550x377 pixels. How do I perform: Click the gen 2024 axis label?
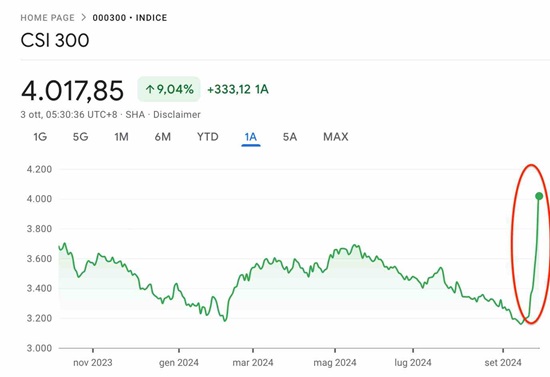[179, 363]
